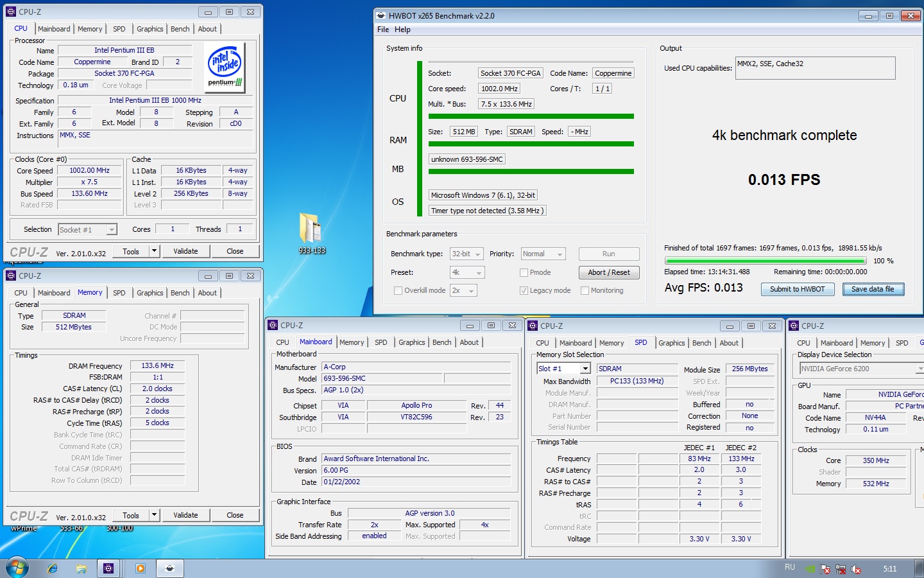Open the Priority Normal dropdown
The image size is (924, 578).
(543, 254)
